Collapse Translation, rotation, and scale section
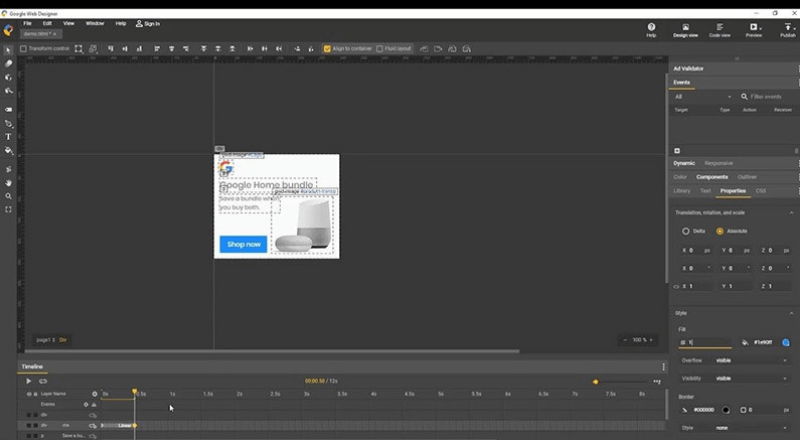 tap(791, 213)
